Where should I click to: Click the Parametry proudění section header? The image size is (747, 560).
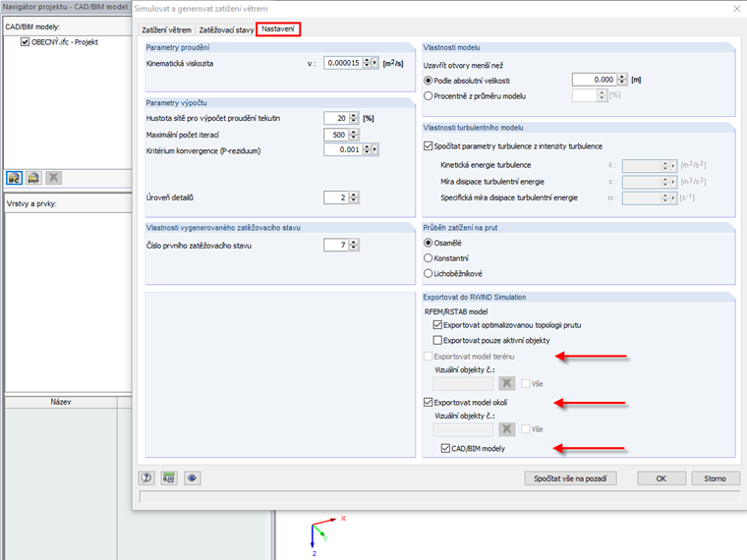[x=280, y=47]
